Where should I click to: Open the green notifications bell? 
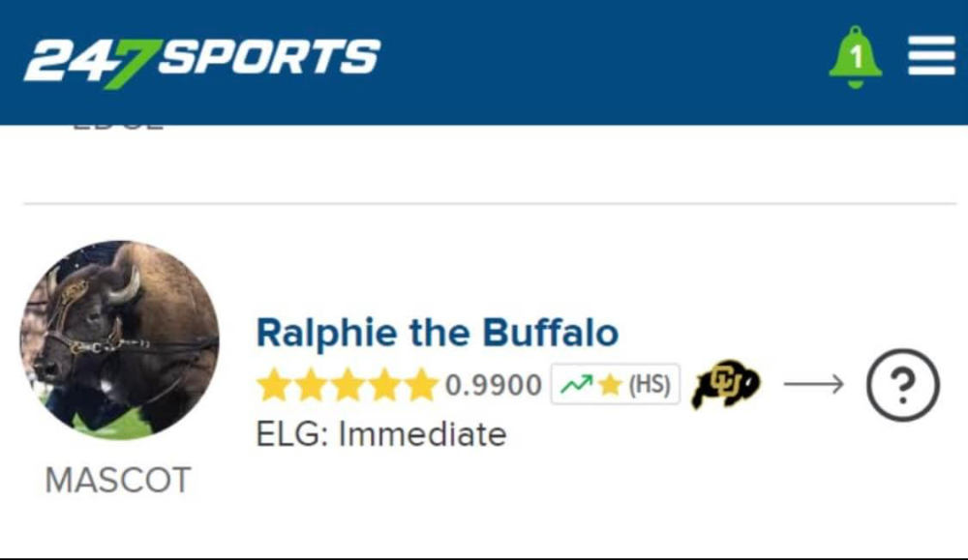(x=855, y=57)
